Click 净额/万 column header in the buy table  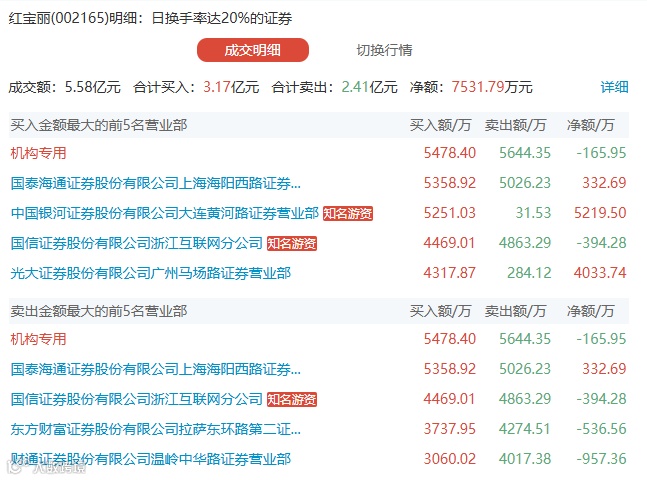[x=590, y=125]
